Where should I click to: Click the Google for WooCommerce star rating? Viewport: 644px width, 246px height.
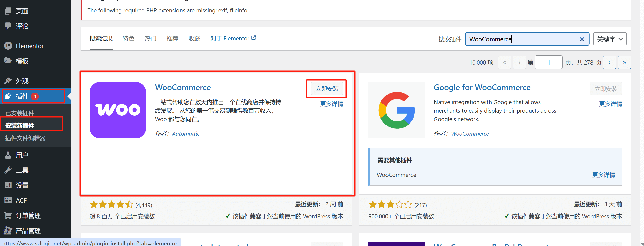click(x=390, y=204)
